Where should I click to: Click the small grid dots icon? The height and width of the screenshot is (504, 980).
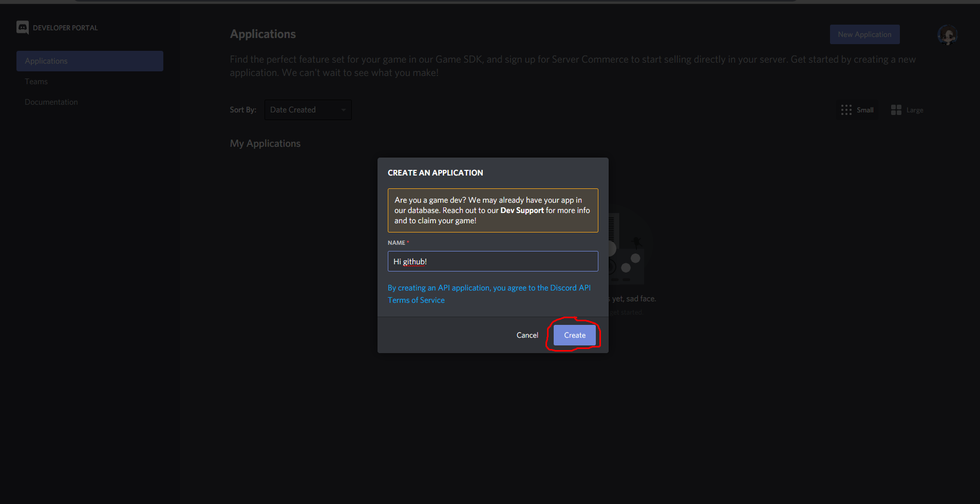(x=846, y=110)
